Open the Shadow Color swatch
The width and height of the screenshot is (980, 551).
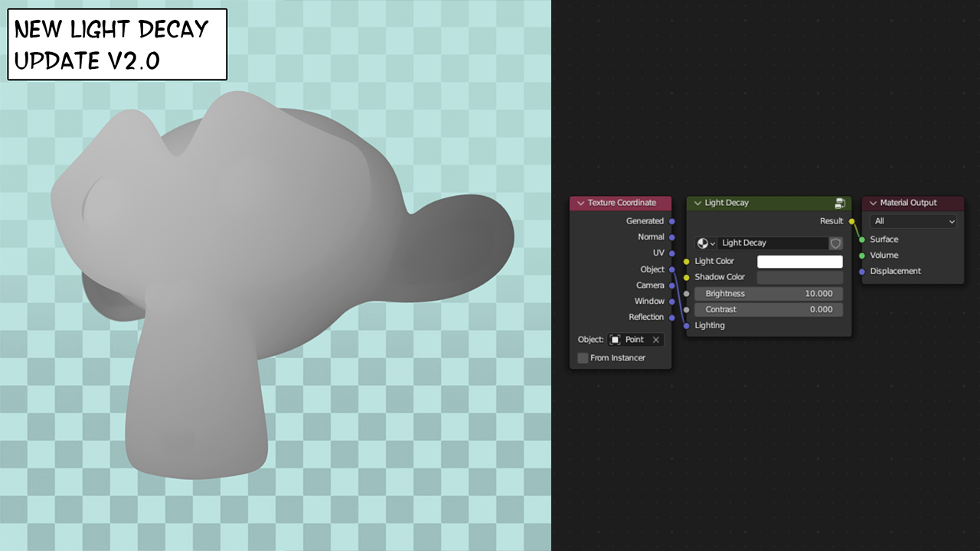(800, 277)
